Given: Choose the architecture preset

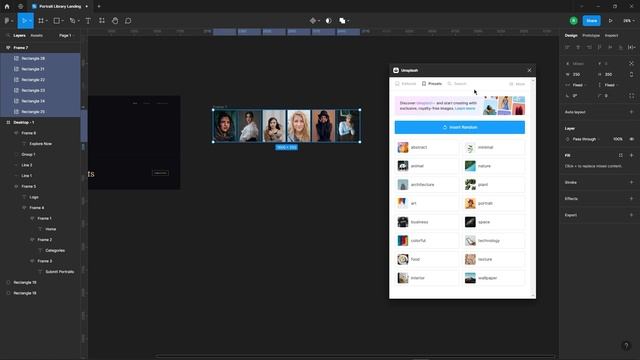Looking at the screenshot, I should point(427,185).
